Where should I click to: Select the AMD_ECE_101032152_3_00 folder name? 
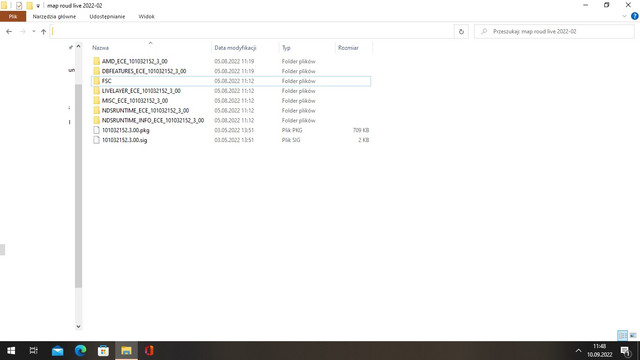pos(135,61)
